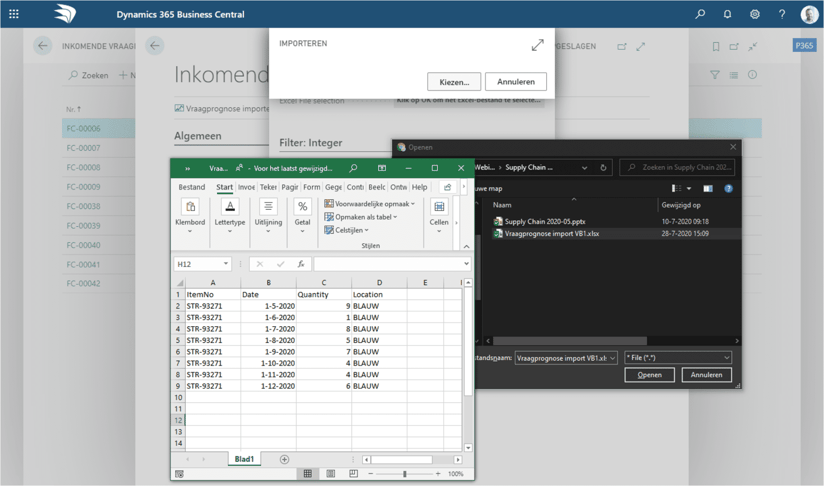Collapse the Excel ribbon with the caret
This screenshot has height=486, width=824.
(466, 246)
